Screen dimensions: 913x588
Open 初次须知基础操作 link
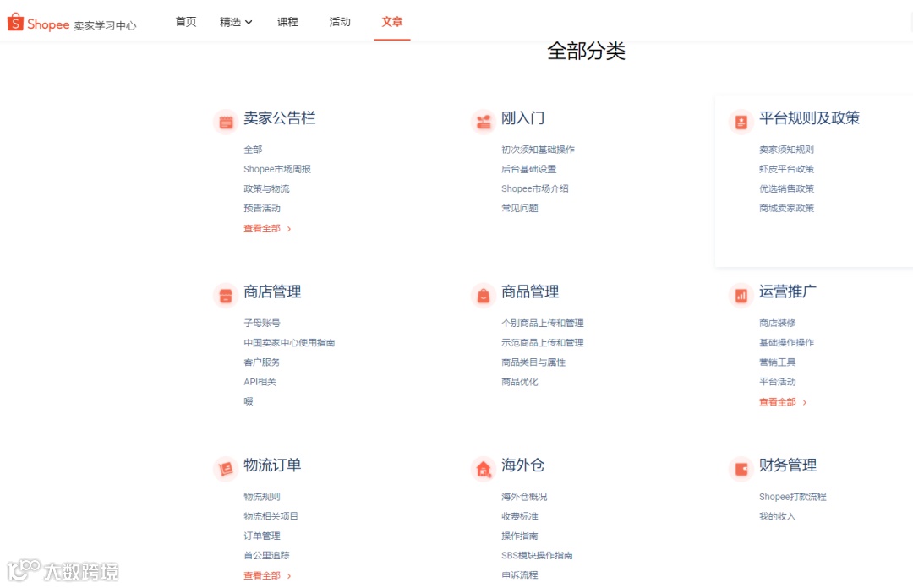538,150
